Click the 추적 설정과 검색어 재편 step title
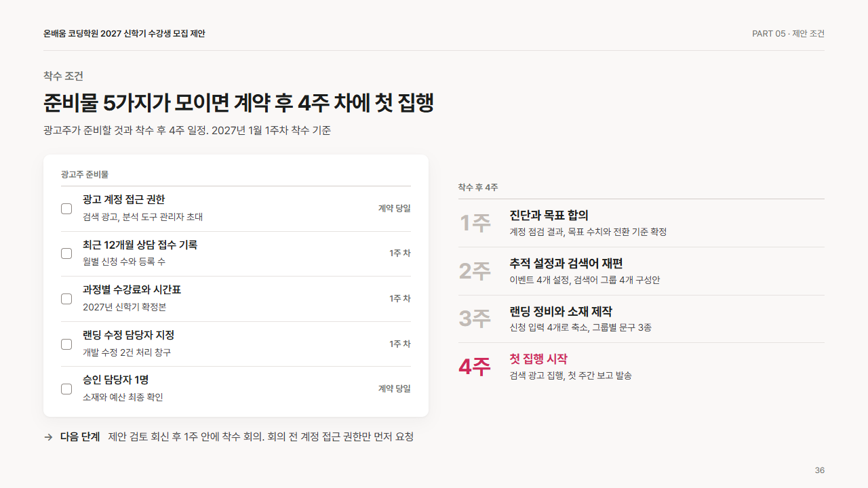The height and width of the screenshot is (488, 868). pos(566,264)
